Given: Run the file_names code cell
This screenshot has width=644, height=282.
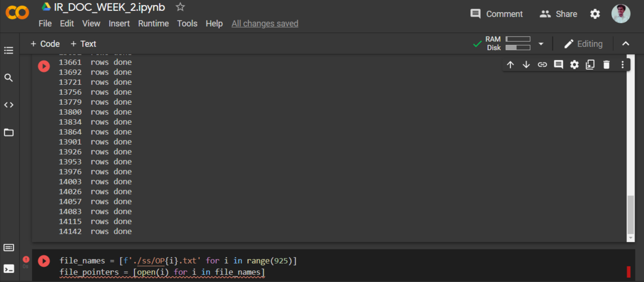Looking at the screenshot, I should click(44, 260).
